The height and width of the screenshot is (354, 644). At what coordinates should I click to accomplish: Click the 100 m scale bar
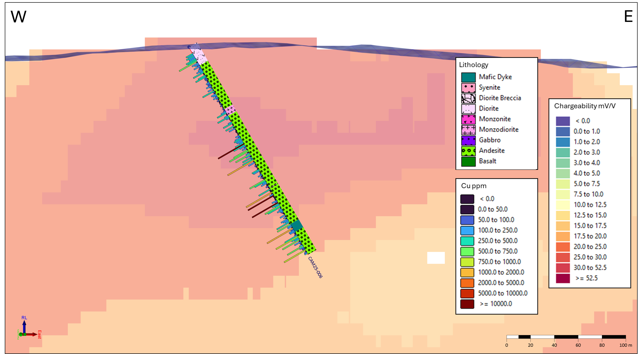[x=566, y=337]
